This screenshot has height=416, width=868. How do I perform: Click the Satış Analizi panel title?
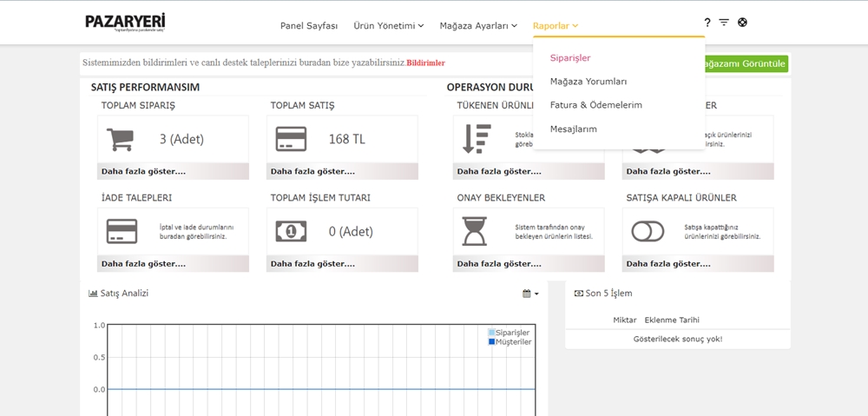pos(124,294)
